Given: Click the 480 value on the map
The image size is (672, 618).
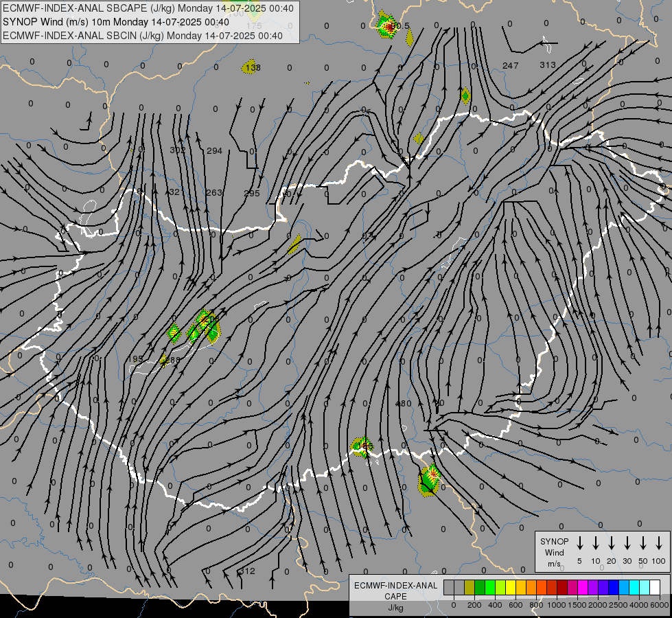Looking at the screenshot, I should point(404,404).
